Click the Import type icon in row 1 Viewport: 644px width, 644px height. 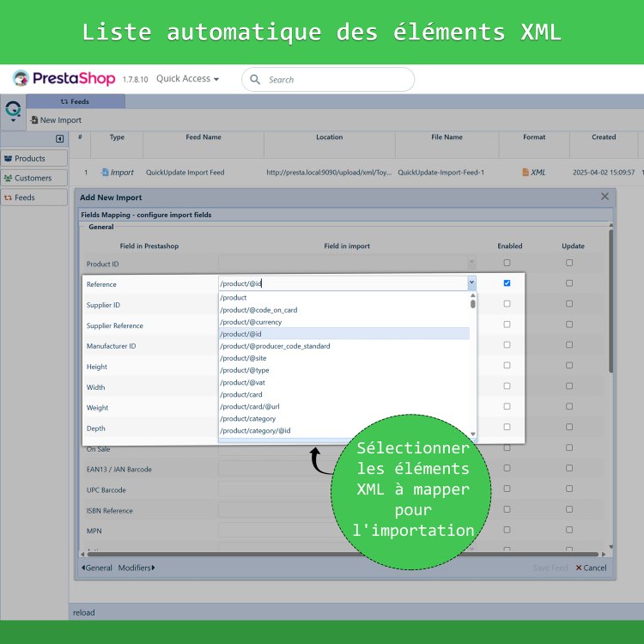click(x=105, y=173)
